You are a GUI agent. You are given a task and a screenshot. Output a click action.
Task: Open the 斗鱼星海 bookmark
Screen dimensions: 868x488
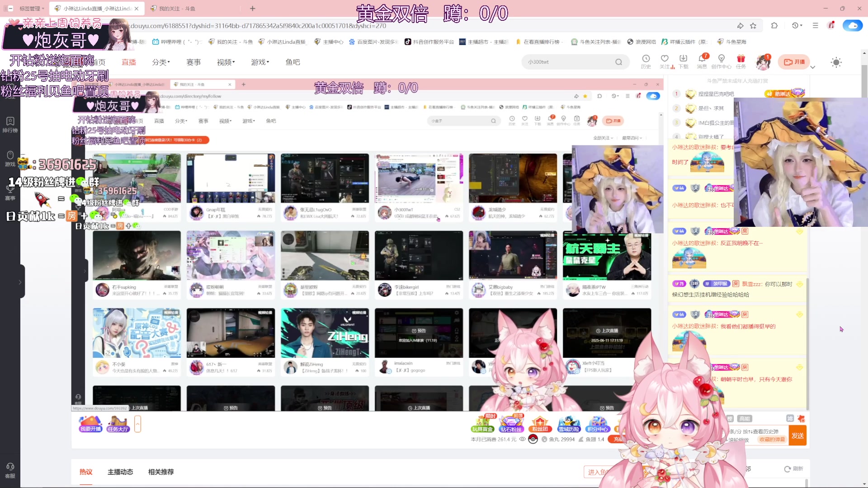pyautogui.click(x=731, y=42)
